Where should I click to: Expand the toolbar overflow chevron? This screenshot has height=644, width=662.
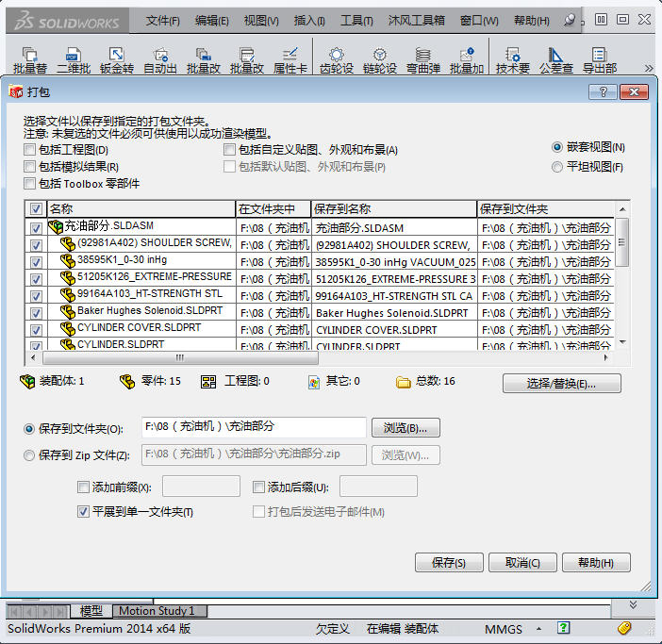[649, 68]
